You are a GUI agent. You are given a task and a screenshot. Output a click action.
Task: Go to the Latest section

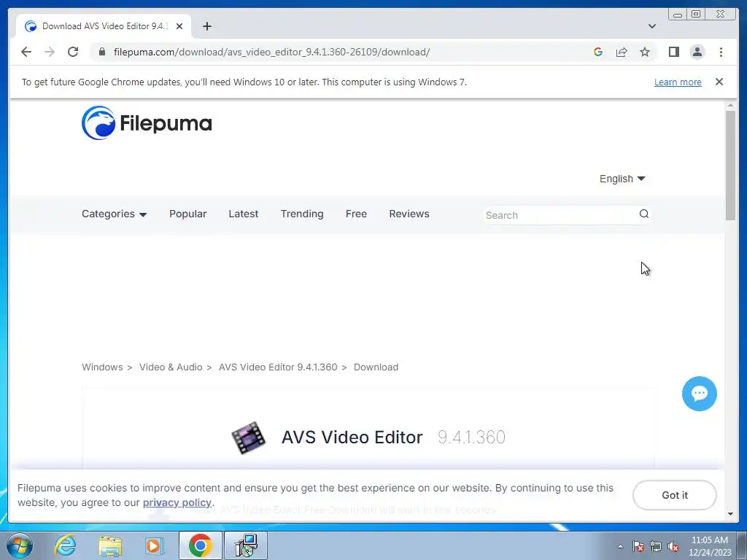coord(244,214)
